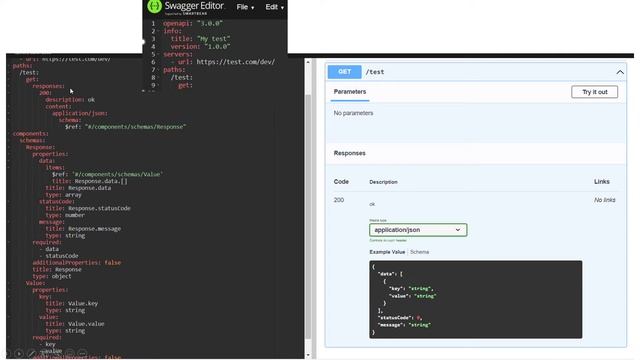Click the 'openapi: "3.0.0"' line in overlay
Image resolution: width=640 pixels, height=360 pixels.
click(x=193, y=23)
